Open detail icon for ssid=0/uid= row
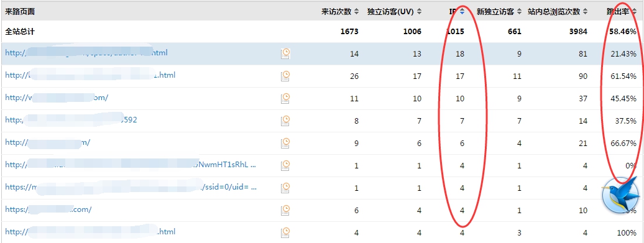Image resolution: width=644 pixels, height=243 pixels. tap(285, 188)
